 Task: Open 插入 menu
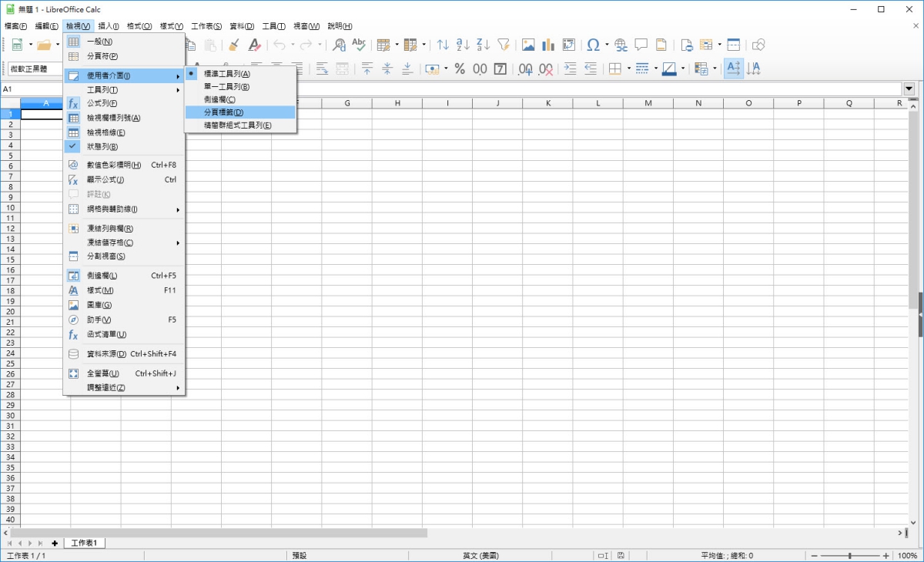pyautogui.click(x=109, y=26)
